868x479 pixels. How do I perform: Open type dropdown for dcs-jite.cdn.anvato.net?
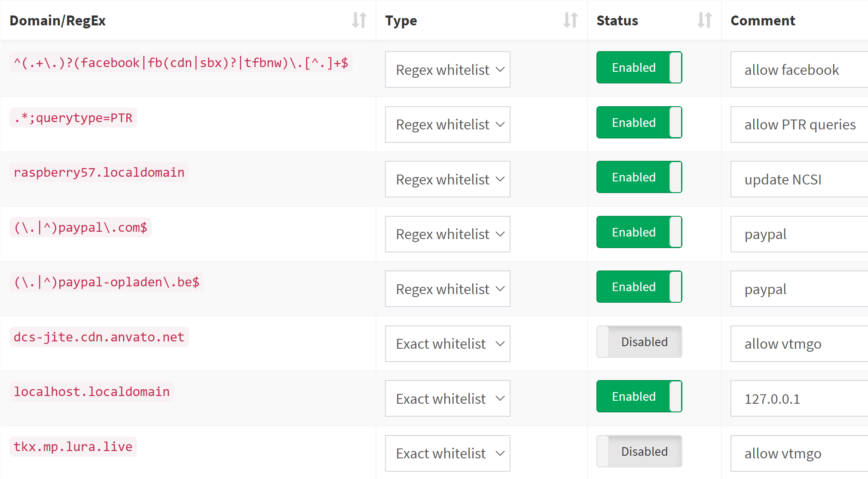coord(447,344)
